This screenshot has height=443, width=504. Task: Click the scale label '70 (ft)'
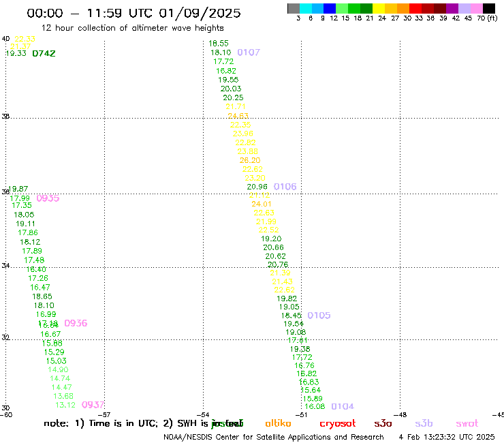tap(487, 18)
